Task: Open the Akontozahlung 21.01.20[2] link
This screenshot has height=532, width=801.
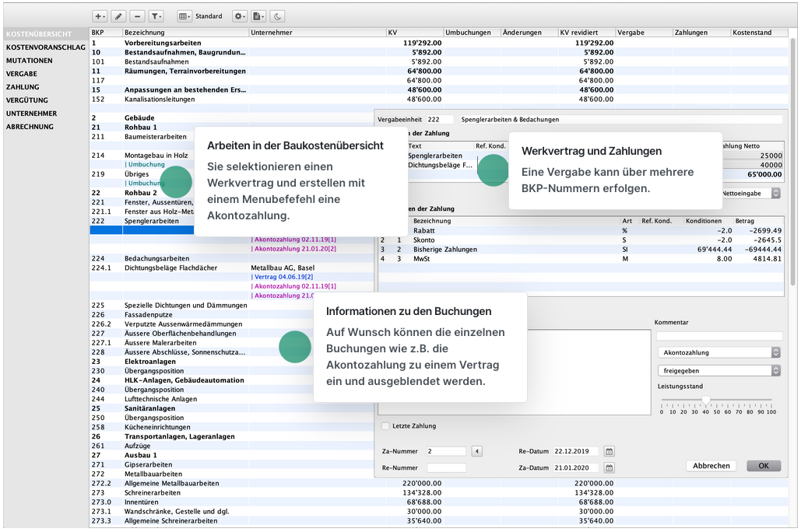Action: pos(293,249)
